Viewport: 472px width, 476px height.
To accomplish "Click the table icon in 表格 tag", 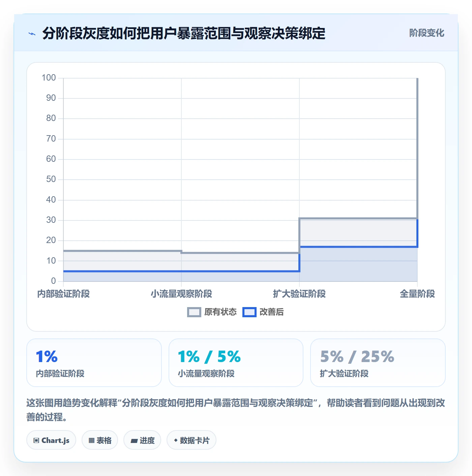I will click(x=91, y=440).
